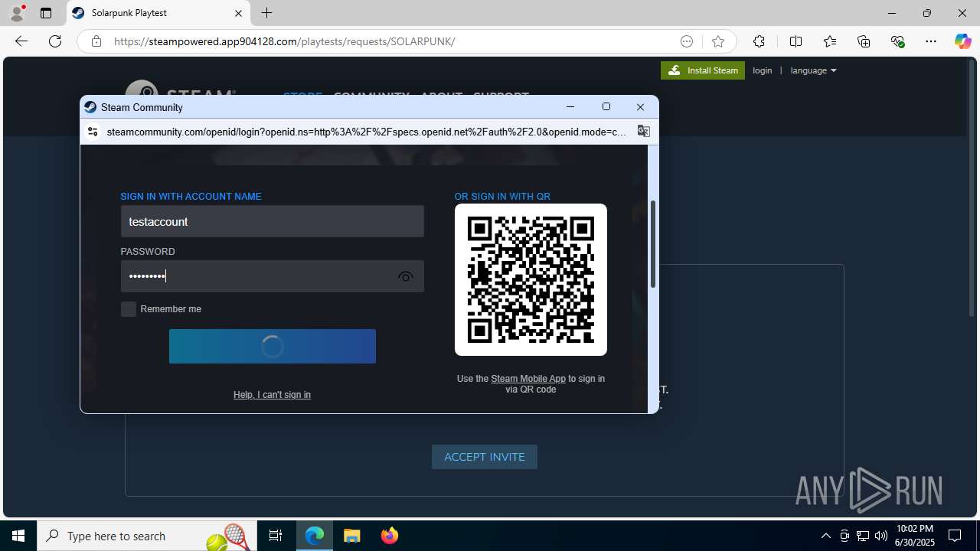The image size is (980, 551).
Task: Click the password input field
Action: (x=272, y=276)
